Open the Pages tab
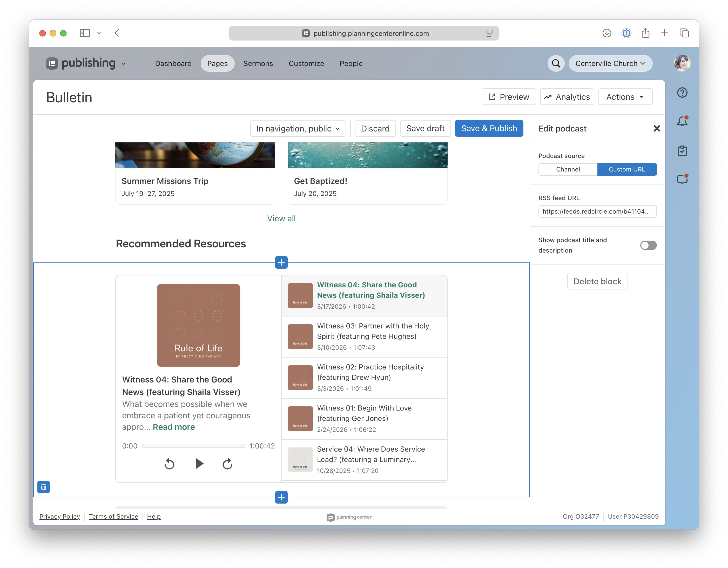 click(217, 63)
